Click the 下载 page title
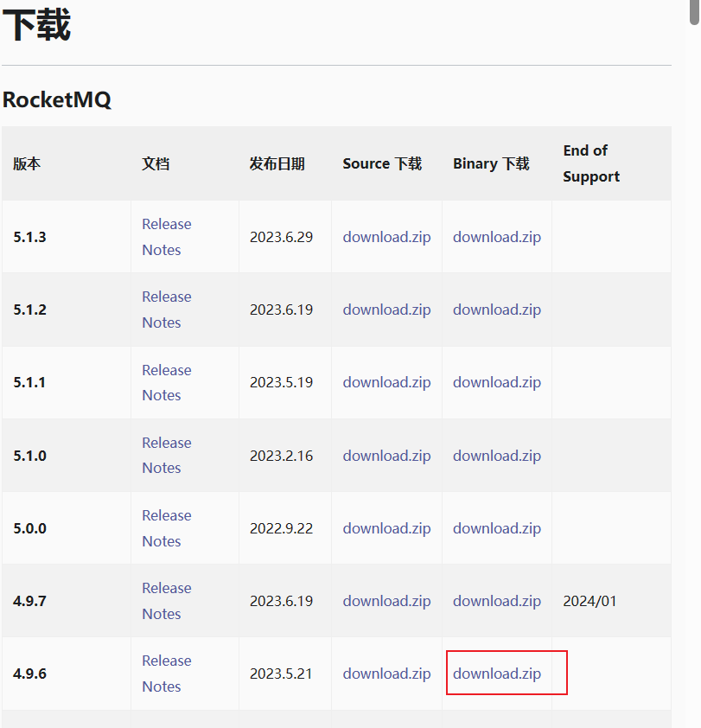The width and height of the screenshot is (701, 728). (x=36, y=24)
